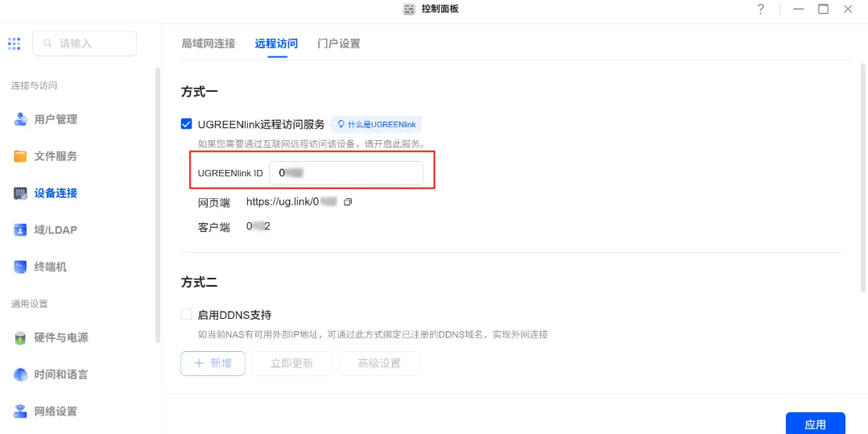This screenshot has height=434, width=868.
Task: Open the help question mark icon
Action: 760,9
